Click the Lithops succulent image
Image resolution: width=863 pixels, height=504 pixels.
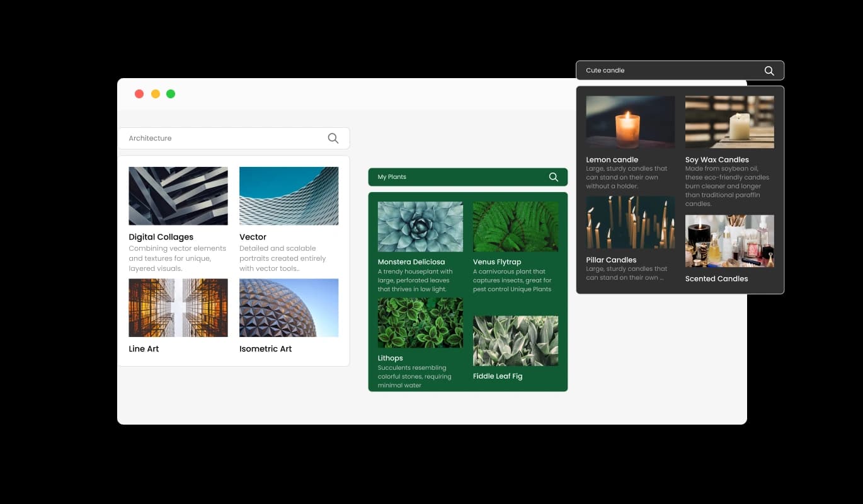[x=420, y=323]
